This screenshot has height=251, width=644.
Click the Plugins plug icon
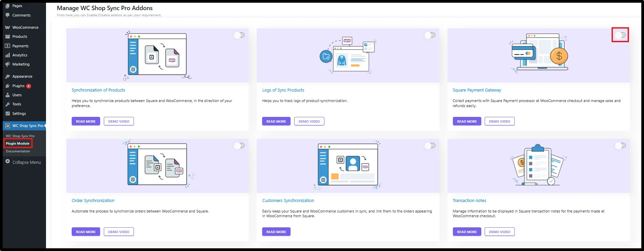(x=7, y=86)
